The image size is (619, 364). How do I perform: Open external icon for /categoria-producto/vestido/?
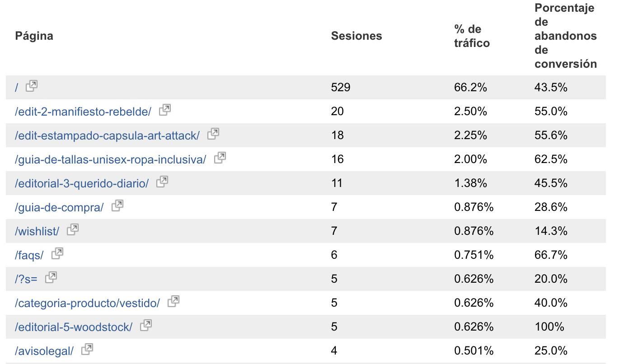coord(174,301)
